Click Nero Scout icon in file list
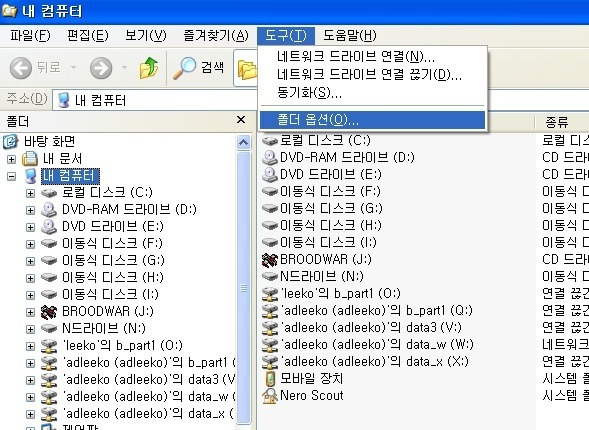Viewport: 589px width, 430px height. pyautogui.click(x=269, y=396)
